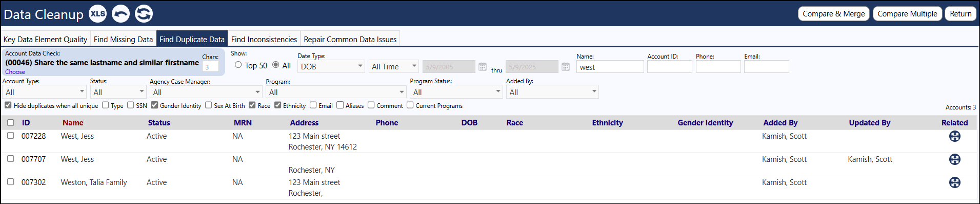Click the Compare & Merge button
Screen dimensions: 980x204
(834, 14)
